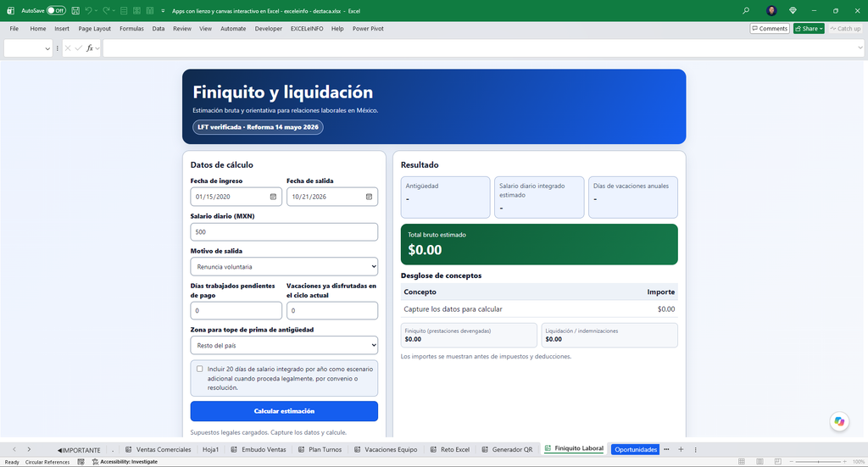The height and width of the screenshot is (467, 868).
Task: Open the Power Pivot ribbon tab
Action: 368,29
